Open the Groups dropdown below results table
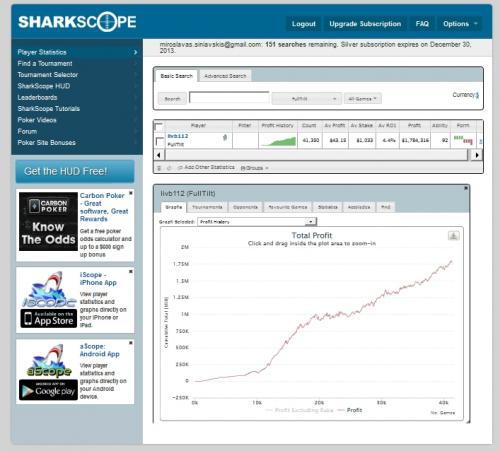Screen dimensions: 500x451 point(254,168)
